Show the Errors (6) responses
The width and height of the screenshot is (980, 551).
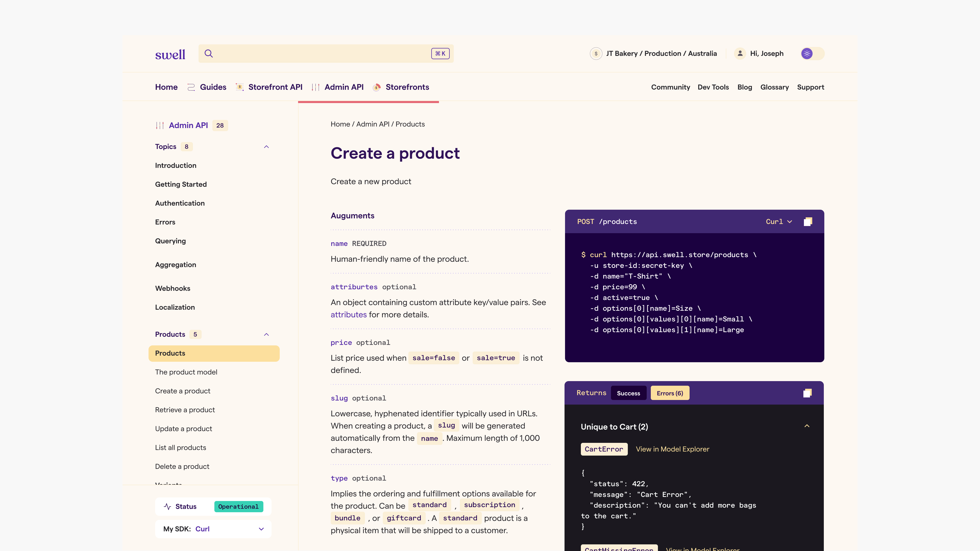[x=670, y=393]
